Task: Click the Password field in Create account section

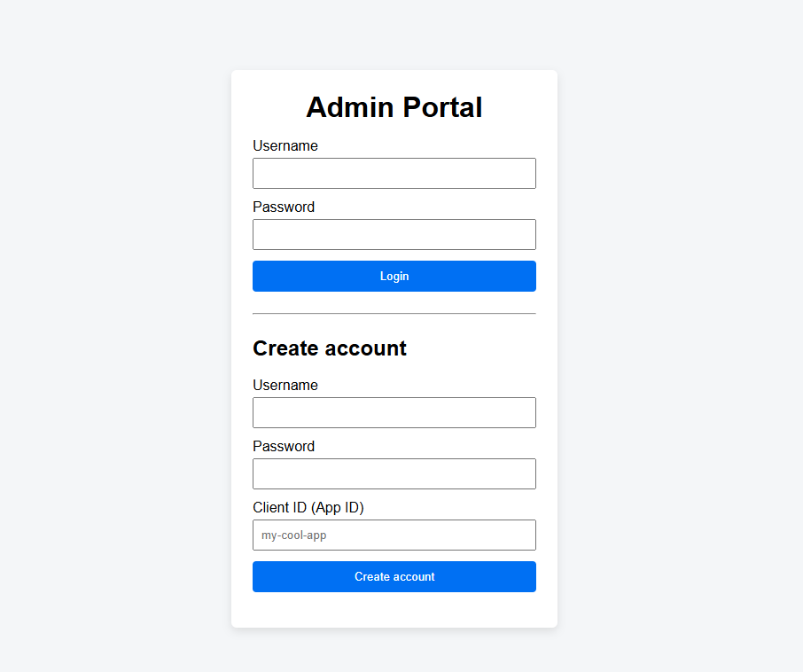Action: pyautogui.click(x=394, y=473)
